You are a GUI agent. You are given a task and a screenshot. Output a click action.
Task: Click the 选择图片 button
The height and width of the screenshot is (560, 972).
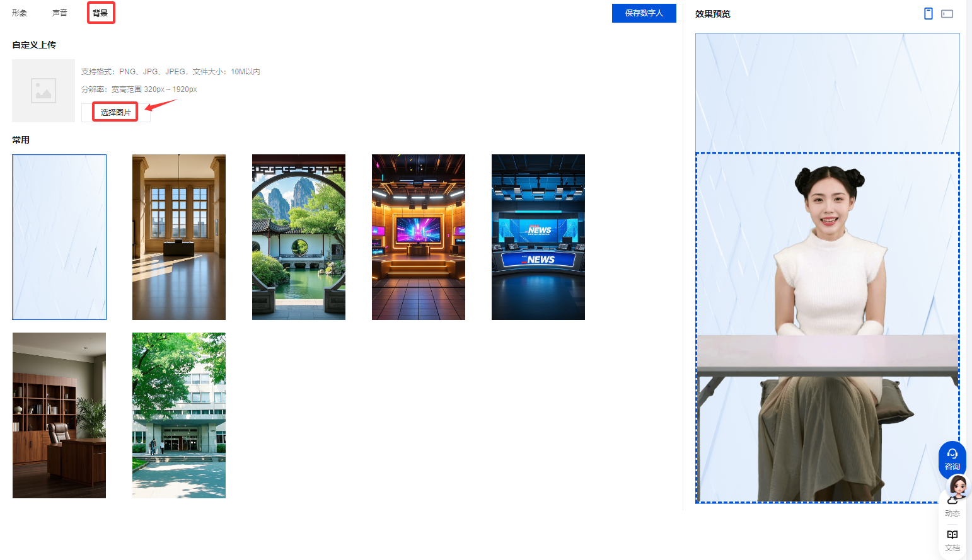115,112
